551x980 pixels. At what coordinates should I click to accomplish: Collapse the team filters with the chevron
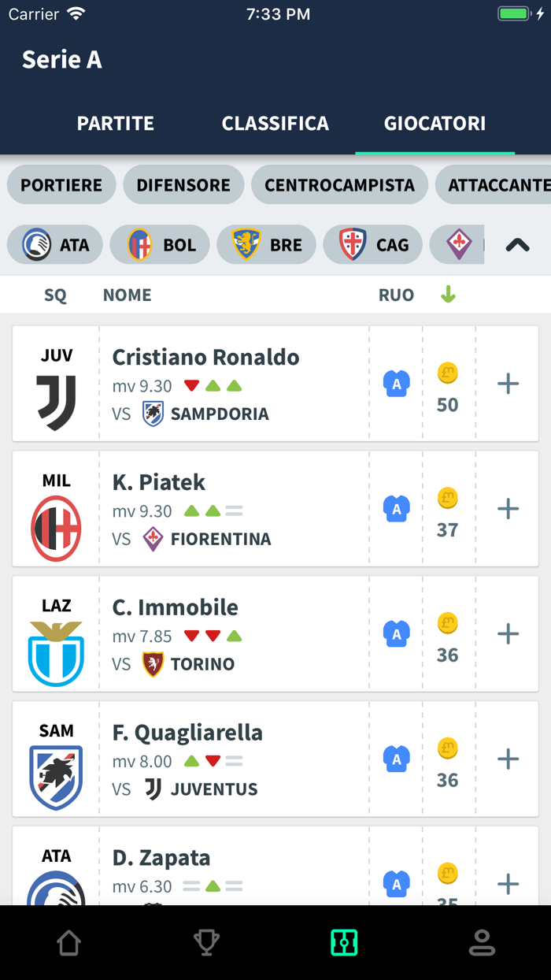pyautogui.click(x=517, y=245)
